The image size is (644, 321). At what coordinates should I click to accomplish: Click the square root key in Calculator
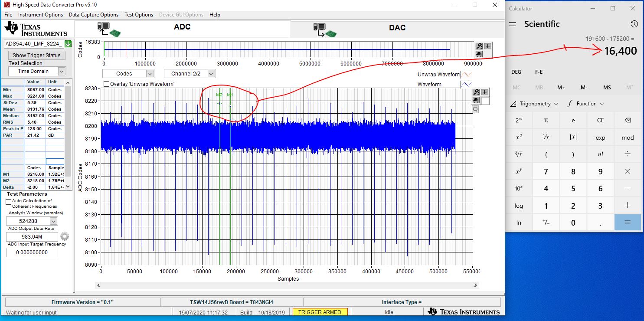519,154
